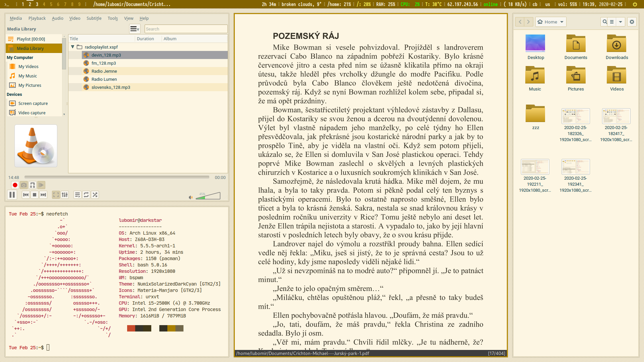Click the playlist Search field
644x362 pixels.
(186, 29)
